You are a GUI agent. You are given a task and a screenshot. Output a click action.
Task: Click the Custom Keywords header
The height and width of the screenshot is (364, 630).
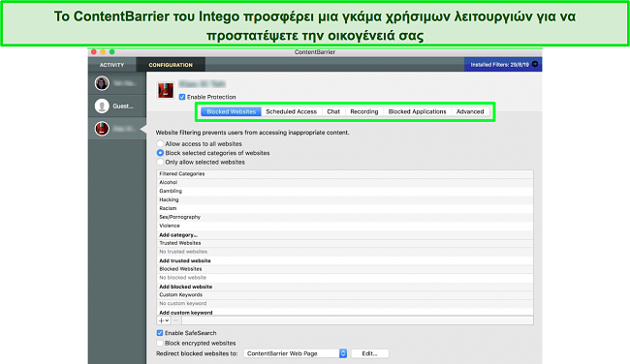tap(345, 295)
